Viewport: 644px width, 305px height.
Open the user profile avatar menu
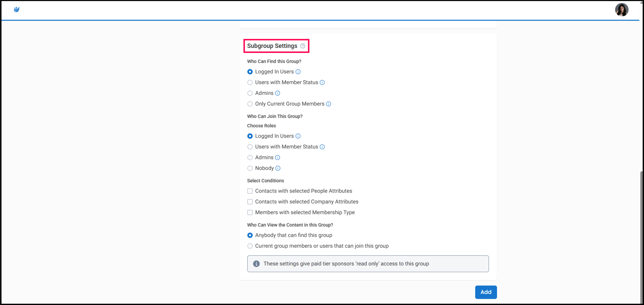pos(621,10)
